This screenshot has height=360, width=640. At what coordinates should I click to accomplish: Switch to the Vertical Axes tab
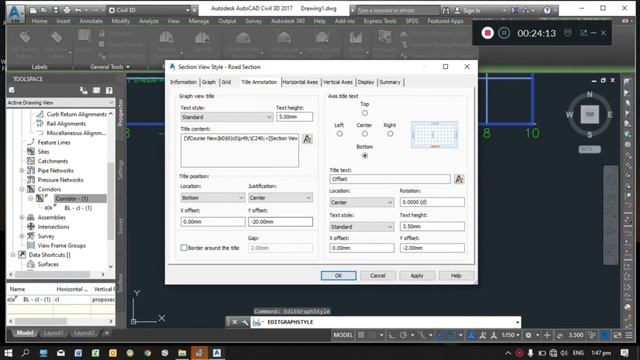338,82
